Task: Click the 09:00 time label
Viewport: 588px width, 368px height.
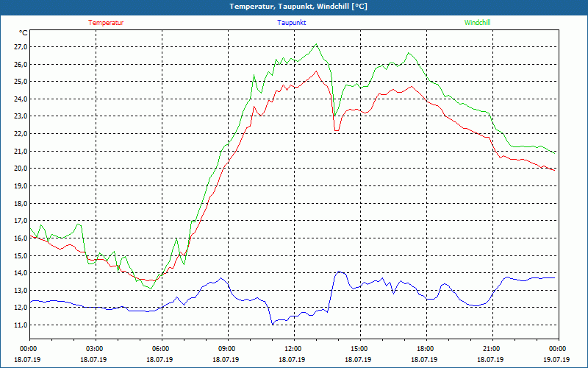Action: [229, 349]
